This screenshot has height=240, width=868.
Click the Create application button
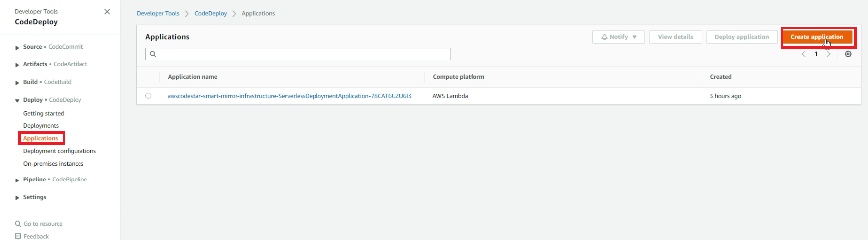pos(817,37)
